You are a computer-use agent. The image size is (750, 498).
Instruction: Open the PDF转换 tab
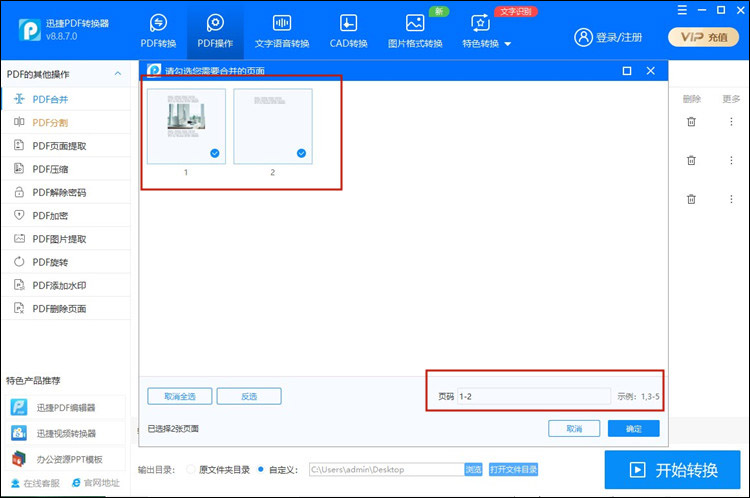158,32
